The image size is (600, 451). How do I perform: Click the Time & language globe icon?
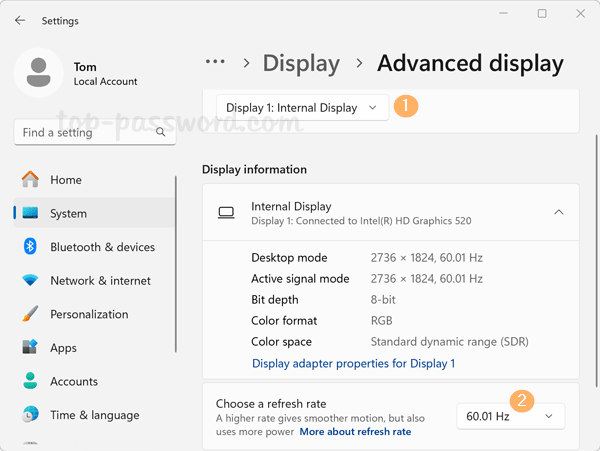tap(30, 415)
